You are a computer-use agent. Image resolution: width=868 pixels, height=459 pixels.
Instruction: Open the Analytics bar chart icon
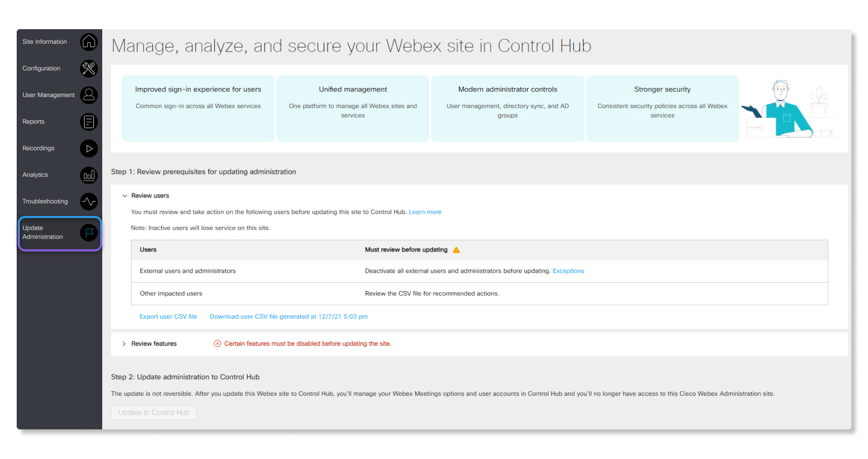click(89, 175)
